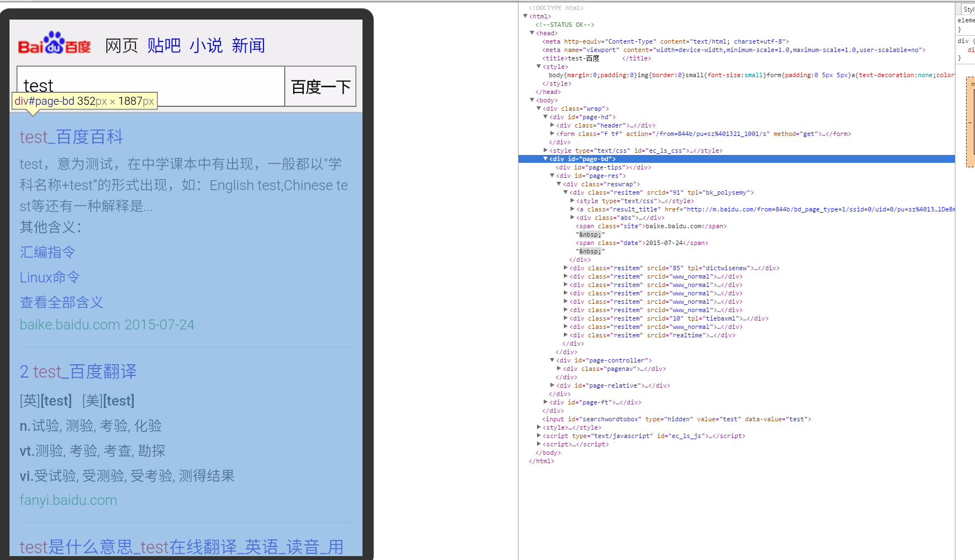Expand the div class="abs" node
This screenshot has width=975, height=560.
[572, 218]
